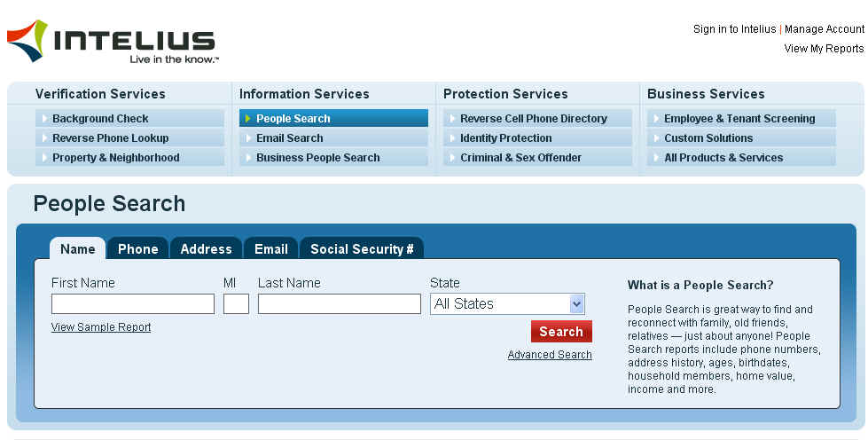Click the Intelius logo
Image resolution: width=868 pixels, height=440 pixels.
(113, 43)
